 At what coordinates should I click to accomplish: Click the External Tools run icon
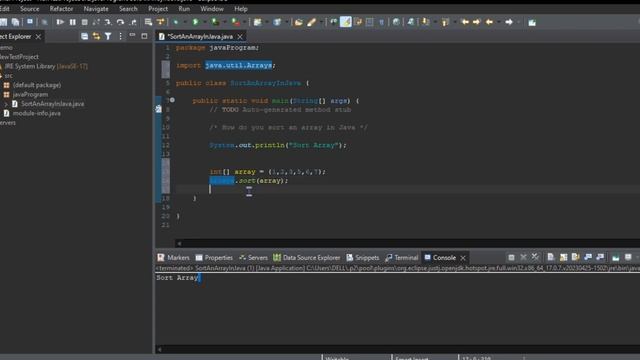[236, 22]
